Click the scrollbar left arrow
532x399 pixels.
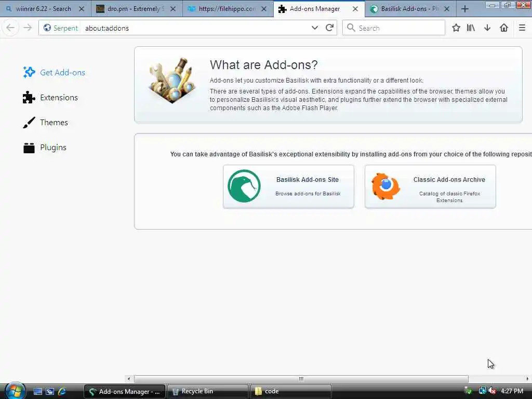129,379
